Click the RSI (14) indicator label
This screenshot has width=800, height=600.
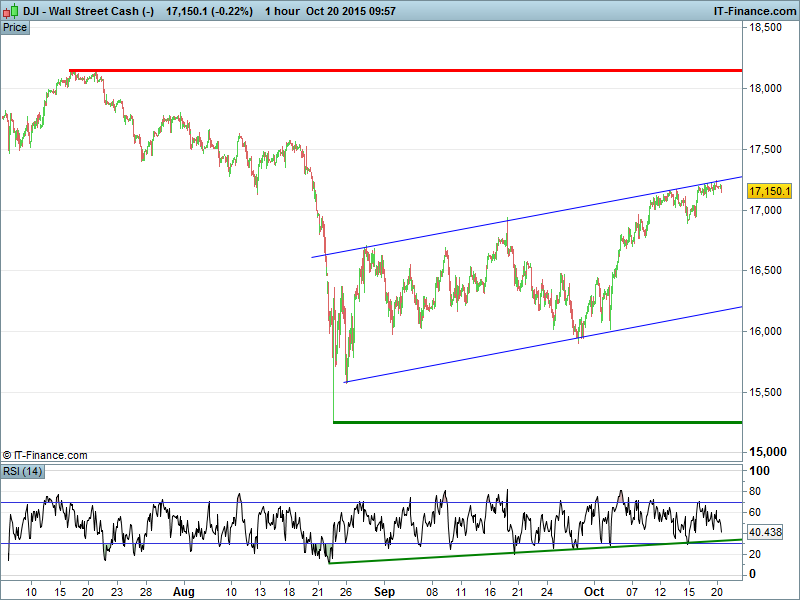coord(23,470)
